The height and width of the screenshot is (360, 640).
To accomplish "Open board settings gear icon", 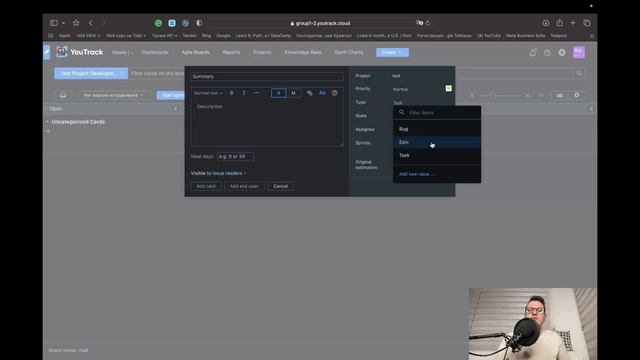I will point(577,95).
